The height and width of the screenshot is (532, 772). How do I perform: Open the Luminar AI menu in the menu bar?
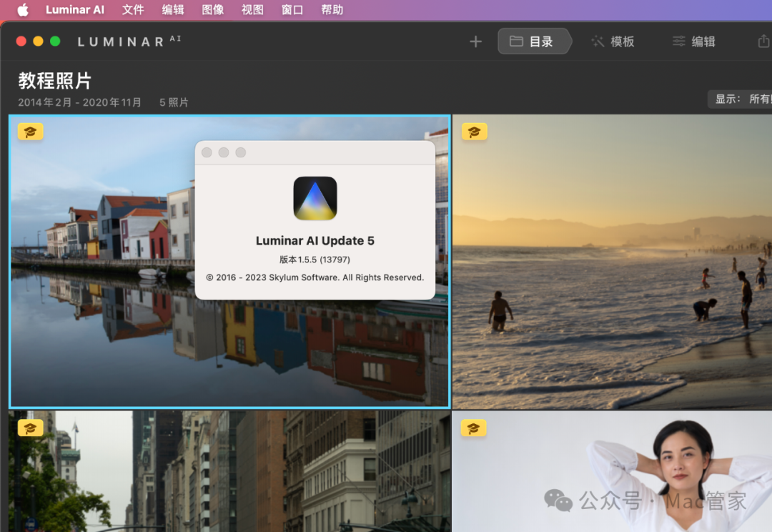tap(74, 9)
